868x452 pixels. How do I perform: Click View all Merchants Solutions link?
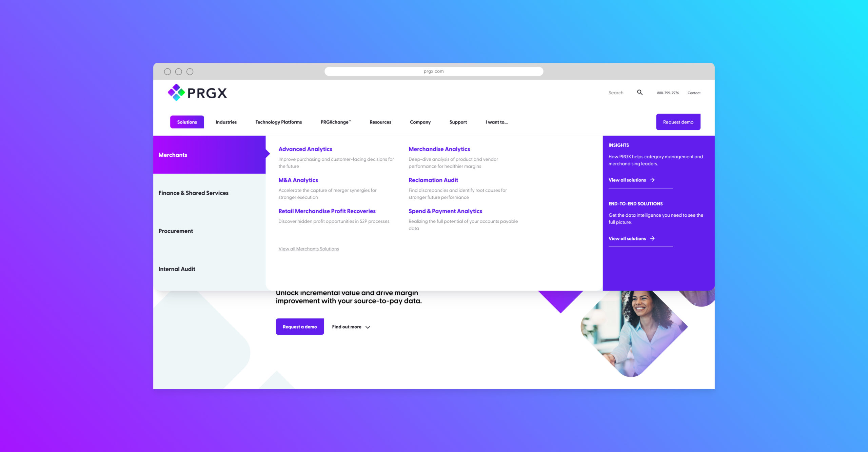pyautogui.click(x=308, y=249)
